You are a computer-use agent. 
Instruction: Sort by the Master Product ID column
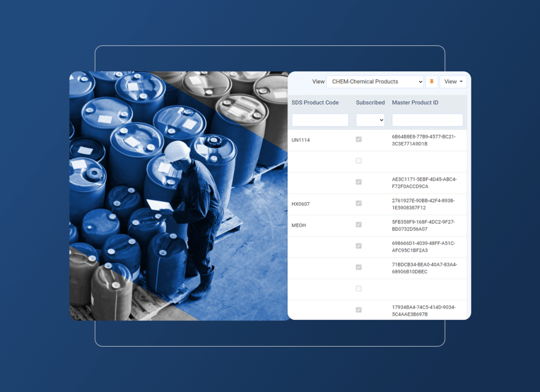[417, 102]
